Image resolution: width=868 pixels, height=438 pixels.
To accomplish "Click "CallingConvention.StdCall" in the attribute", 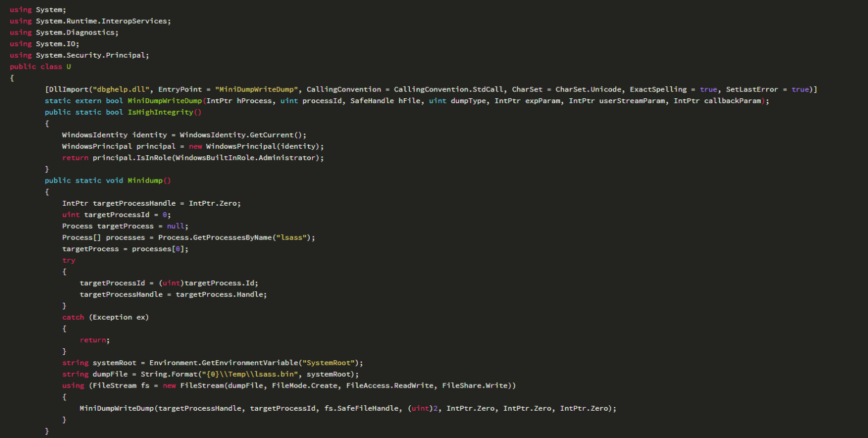I will coord(449,89).
